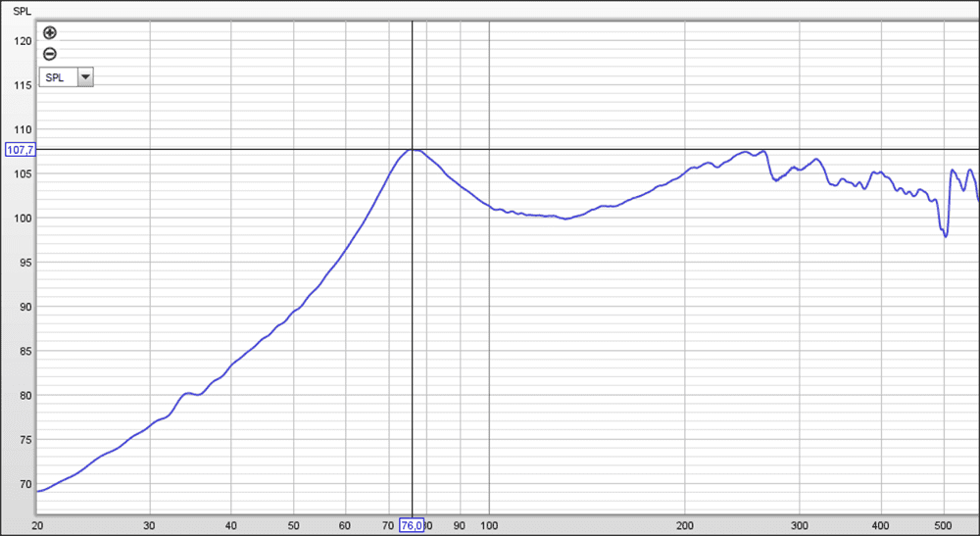Click the SPL axis title at top left

point(21,12)
